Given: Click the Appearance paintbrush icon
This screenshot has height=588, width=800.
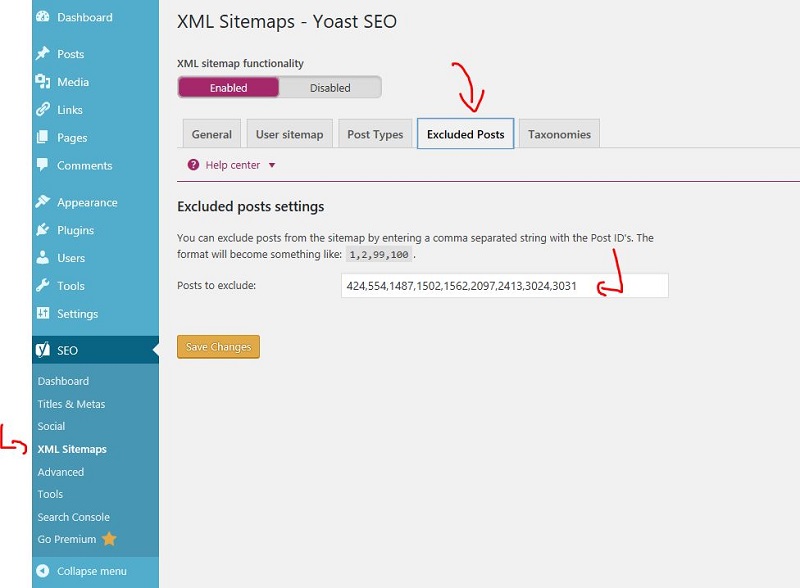Looking at the screenshot, I should pyautogui.click(x=43, y=202).
